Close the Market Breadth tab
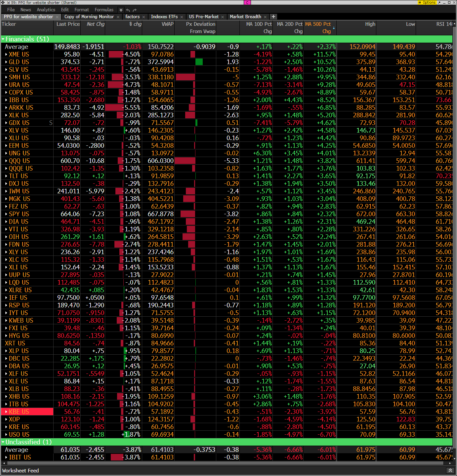This screenshot has height=476, width=457. [x=265, y=17]
